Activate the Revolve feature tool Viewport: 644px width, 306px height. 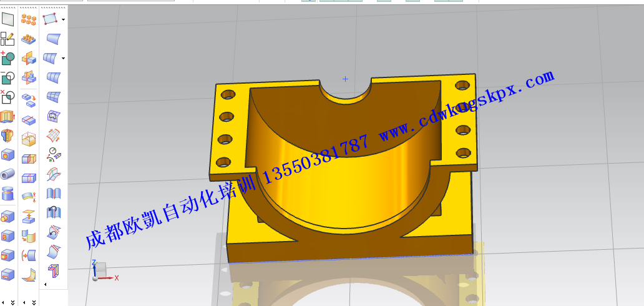pos(8,136)
